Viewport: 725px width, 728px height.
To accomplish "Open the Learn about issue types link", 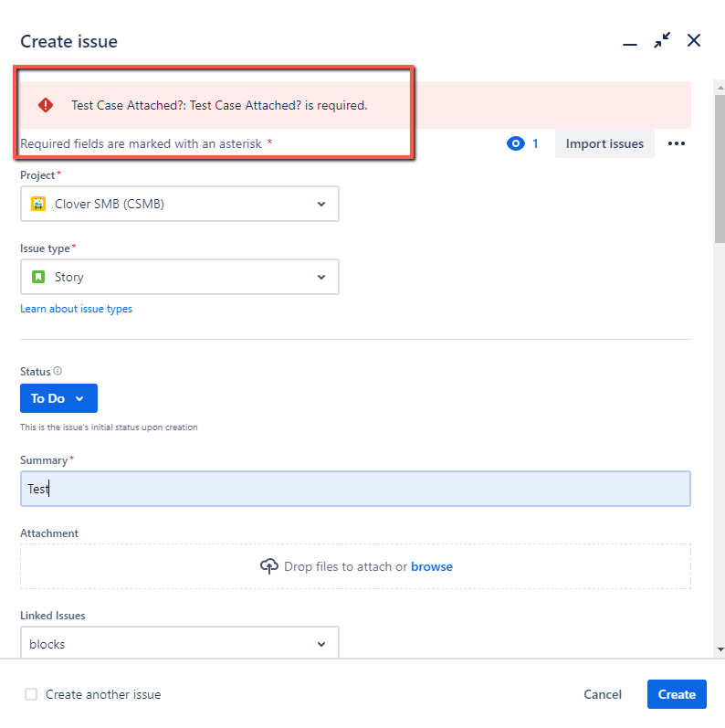I will (x=76, y=309).
